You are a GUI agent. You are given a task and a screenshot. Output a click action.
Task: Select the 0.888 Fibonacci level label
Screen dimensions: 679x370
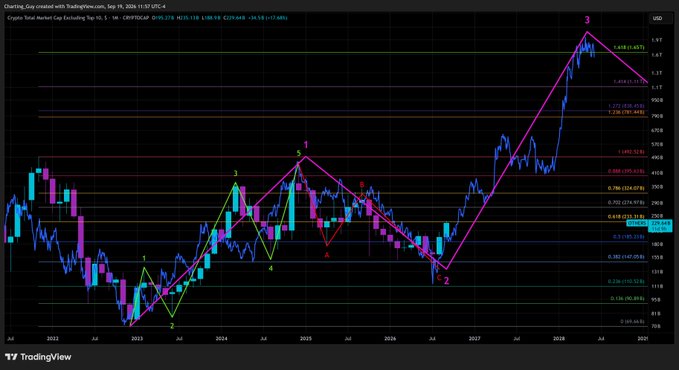point(626,171)
